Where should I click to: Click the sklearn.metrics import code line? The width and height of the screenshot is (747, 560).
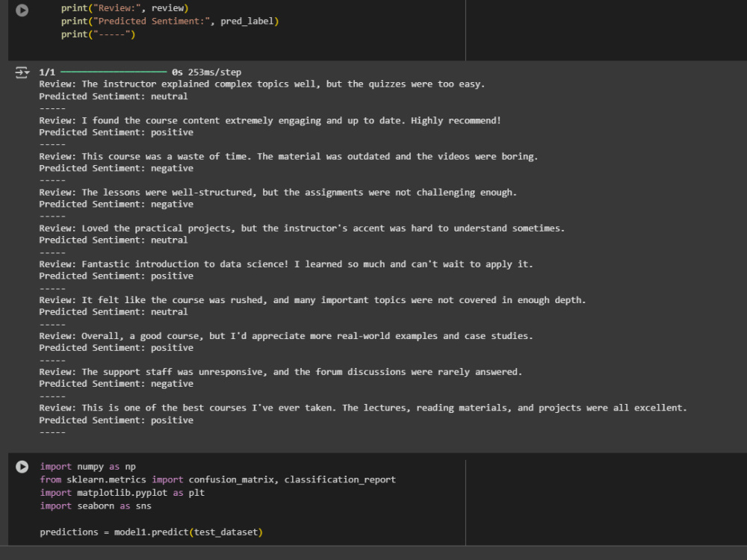217,479
